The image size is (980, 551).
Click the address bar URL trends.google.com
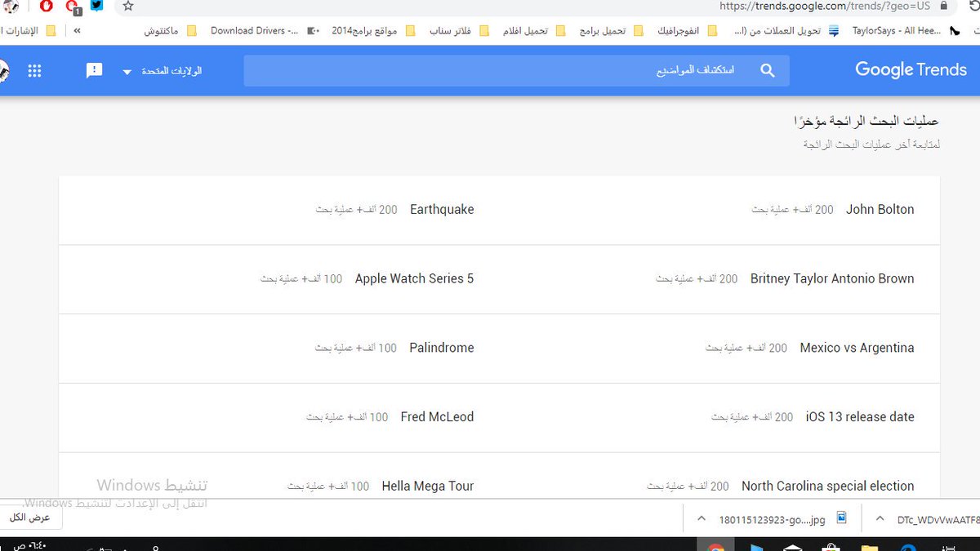825,6
